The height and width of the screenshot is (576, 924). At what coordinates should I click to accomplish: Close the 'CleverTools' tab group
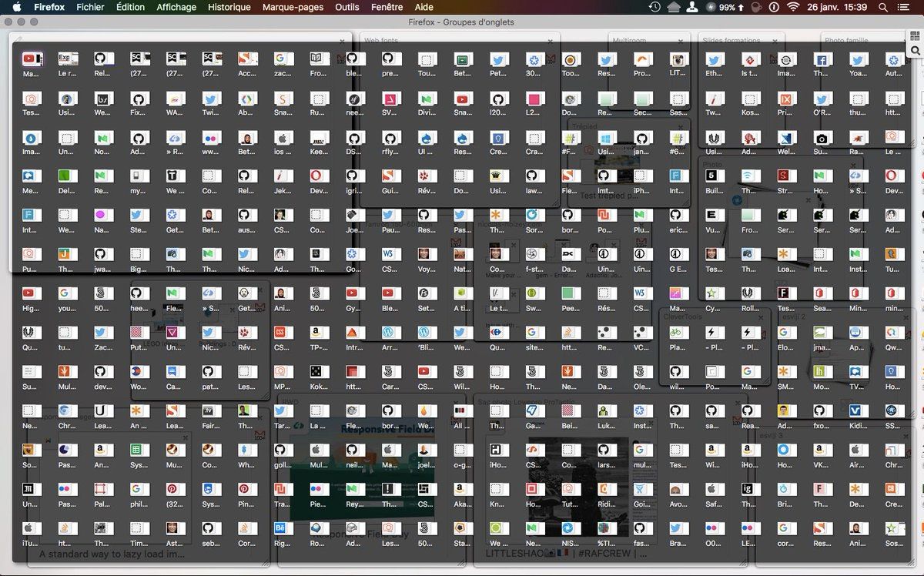761,316
